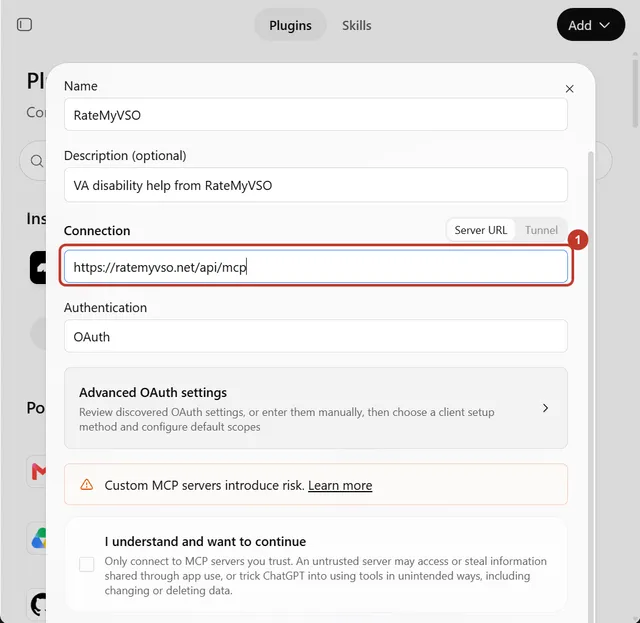Click the Google Drive plugin icon in background
Viewport: 640px width, 623px height.
38,538
